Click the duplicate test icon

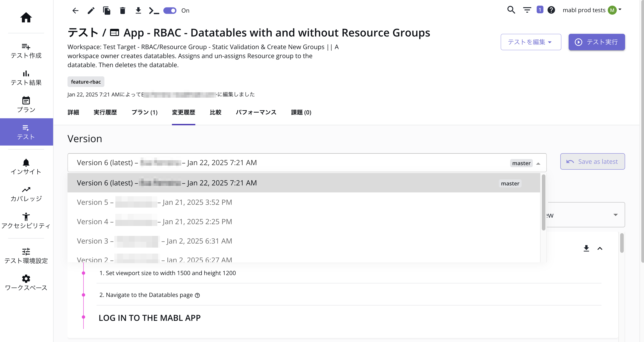[107, 11]
